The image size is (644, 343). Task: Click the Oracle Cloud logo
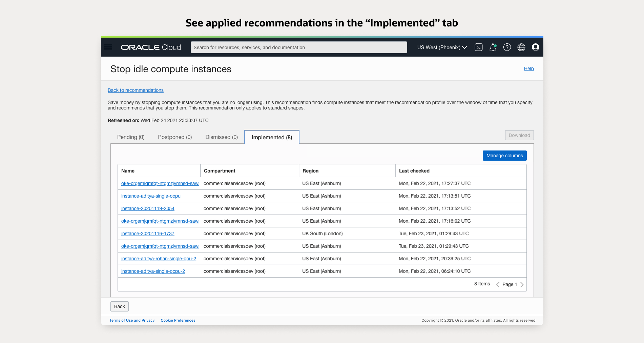click(x=151, y=47)
